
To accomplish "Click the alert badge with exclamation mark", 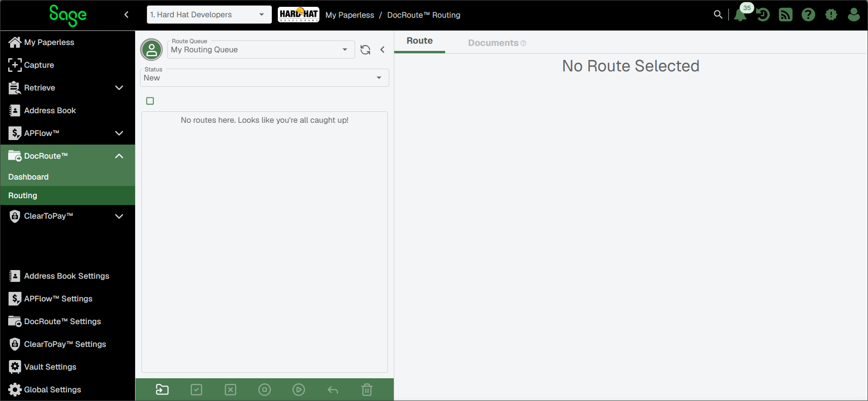I will (831, 15).
